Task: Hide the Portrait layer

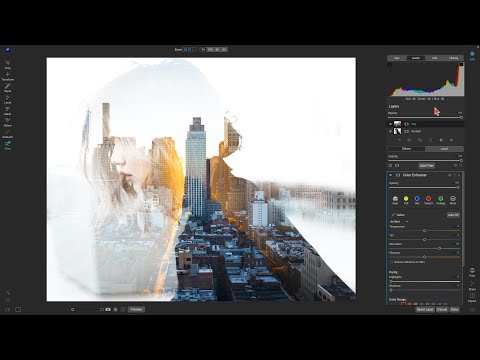Action: tap(390, 131)
